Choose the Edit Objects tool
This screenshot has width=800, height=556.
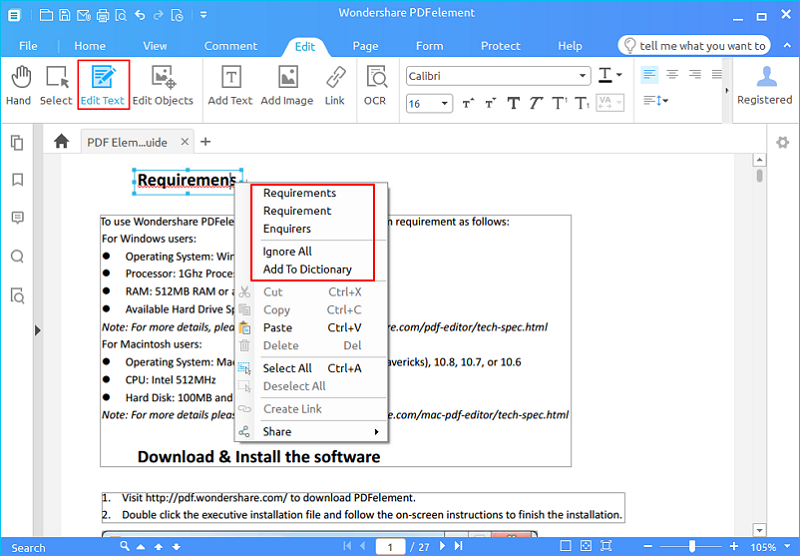tap(163, 86)
